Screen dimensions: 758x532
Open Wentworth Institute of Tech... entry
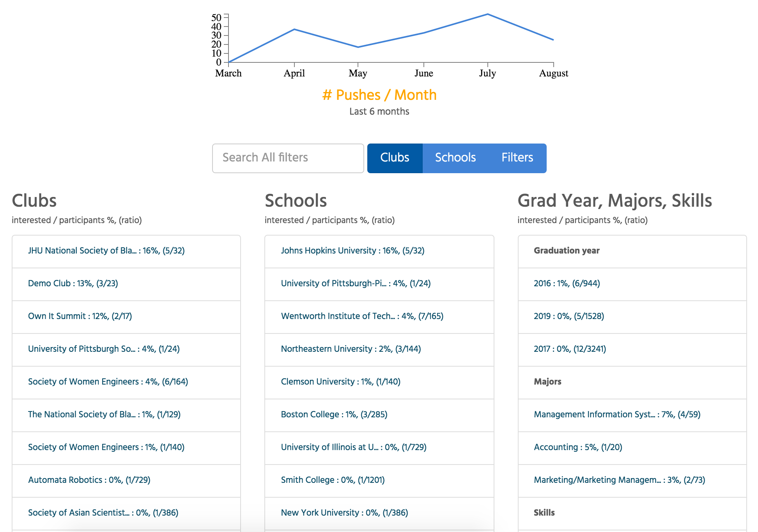(x=362, y=316)
